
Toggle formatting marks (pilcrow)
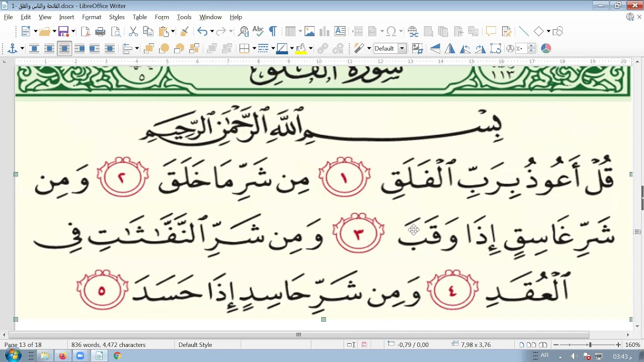[x=273, y=32]
